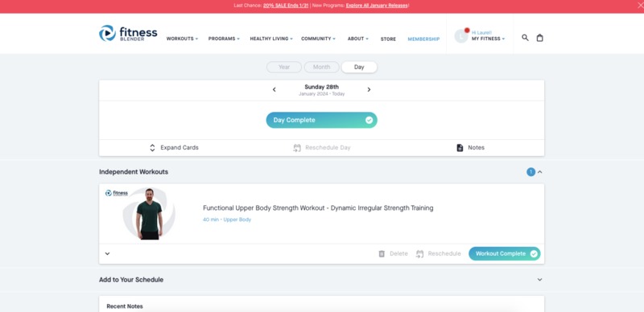Expand Add to Your Schedule section
Viewport: 644px width, 312px height.
539,280
